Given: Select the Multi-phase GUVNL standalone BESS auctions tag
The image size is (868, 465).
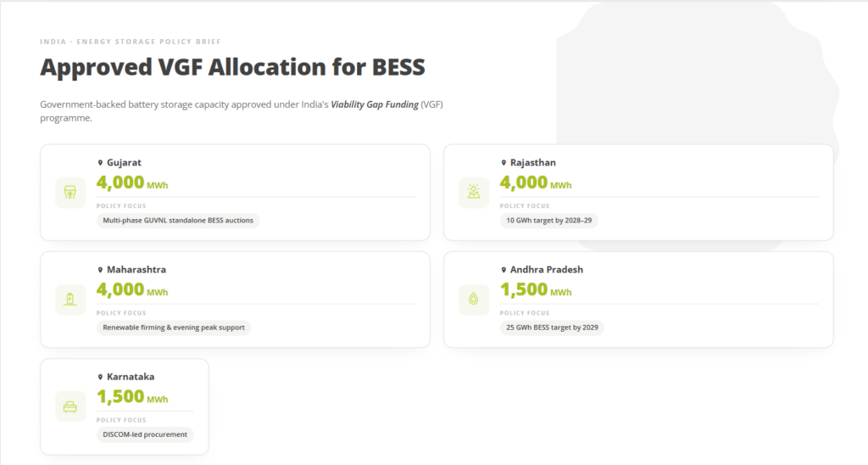Looking at the screenshot, I should point(178,221).
